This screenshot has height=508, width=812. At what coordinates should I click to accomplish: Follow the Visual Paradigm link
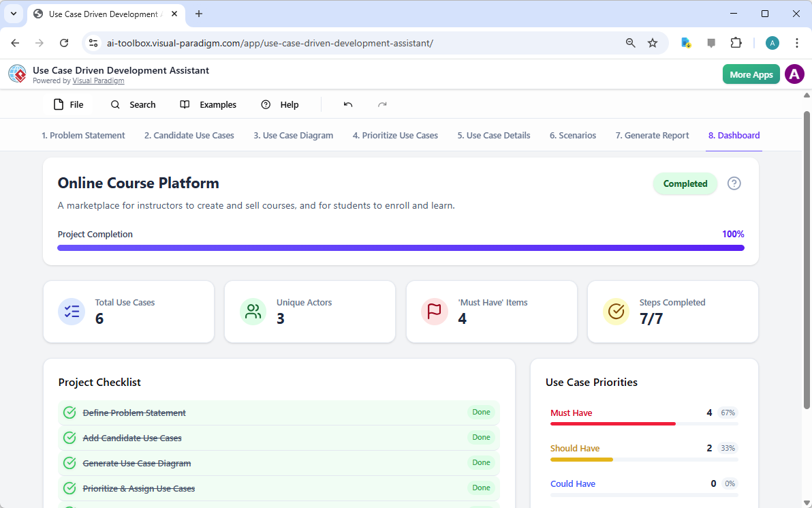98,80
